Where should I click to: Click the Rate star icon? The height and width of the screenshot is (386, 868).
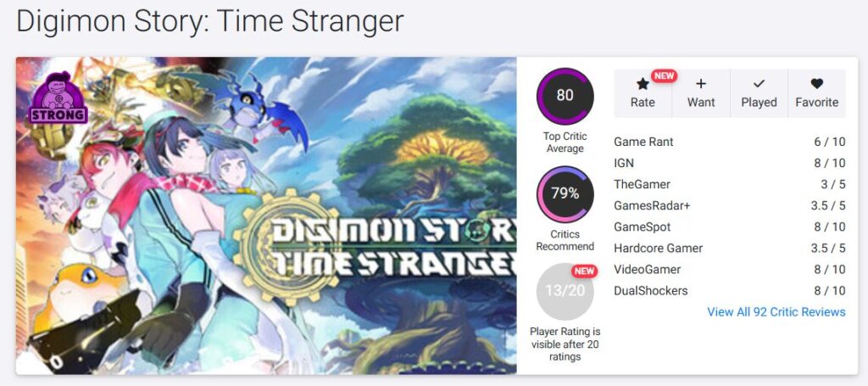643,84
